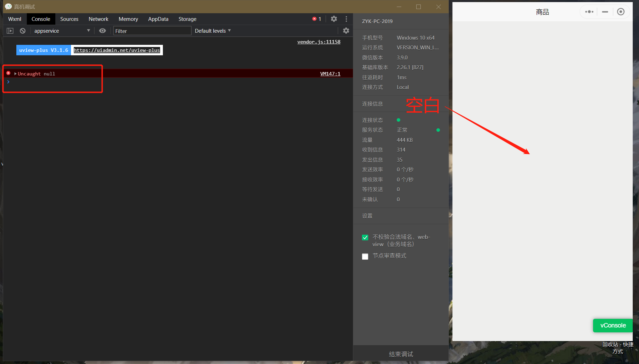Click the 3.9.0 WeChat version value

tap(402, 57)
